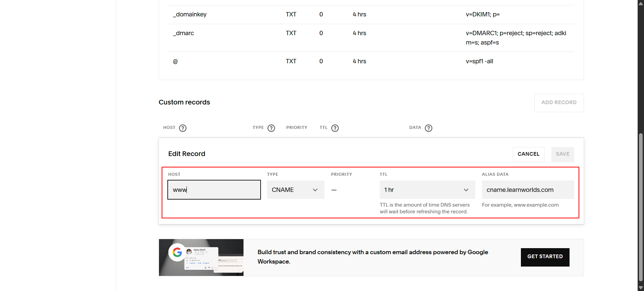Click the v=DKIM1; p= data value
Viewport: 644px width, 291px height.
[483, 14]
